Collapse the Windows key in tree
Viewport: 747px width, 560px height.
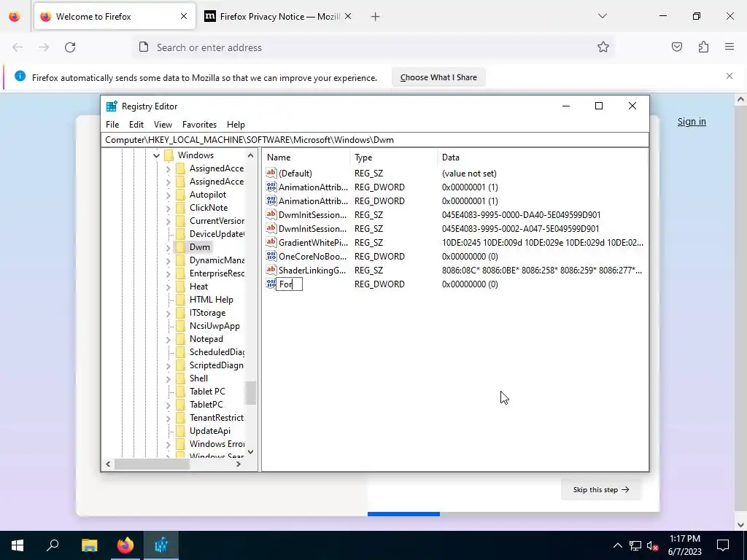[x=156, y=155]
